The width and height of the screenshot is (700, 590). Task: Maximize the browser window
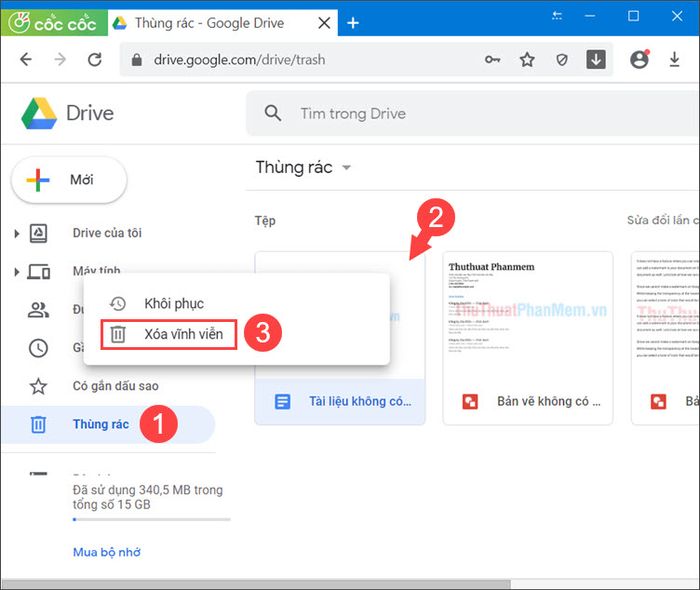633,16
